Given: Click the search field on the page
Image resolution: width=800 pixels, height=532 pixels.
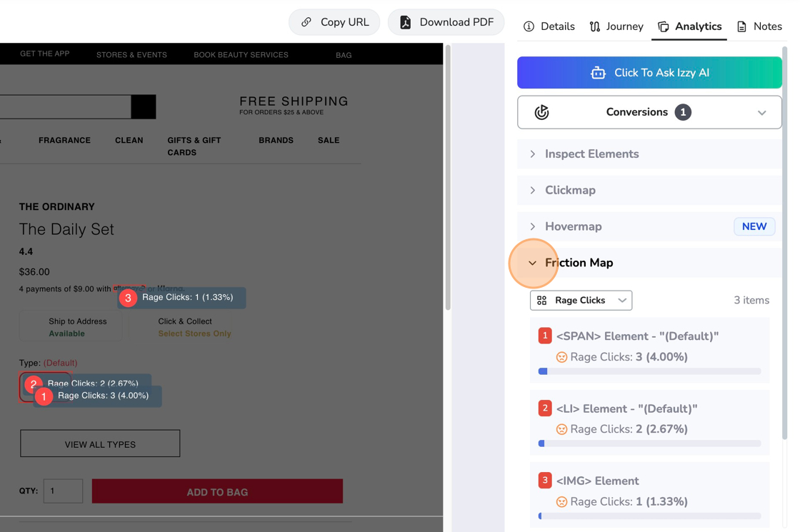Looking at the screenshot, I should tap(65, 106).
